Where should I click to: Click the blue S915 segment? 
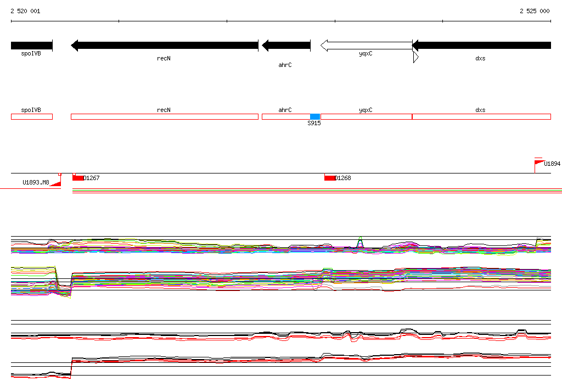point(315,116)
